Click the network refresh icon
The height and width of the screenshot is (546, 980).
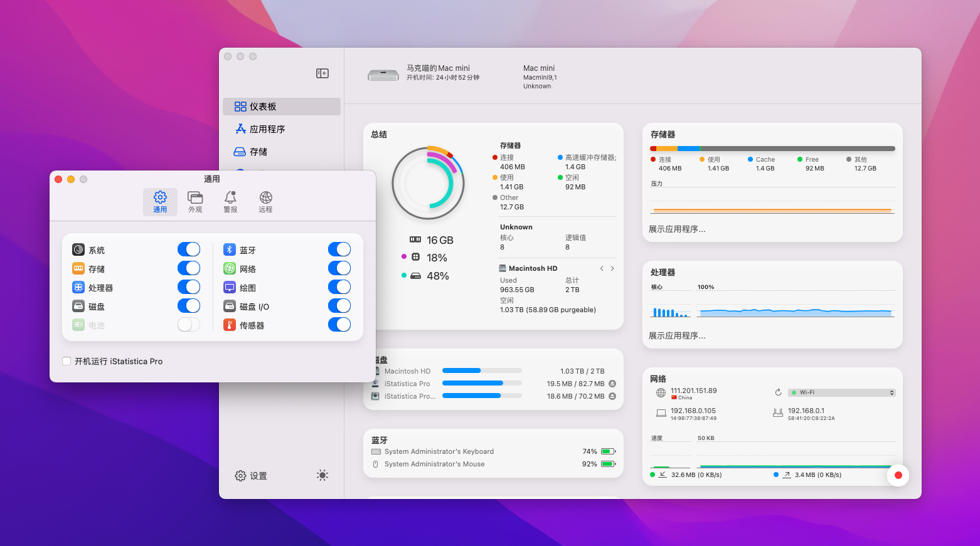[778, 392]
